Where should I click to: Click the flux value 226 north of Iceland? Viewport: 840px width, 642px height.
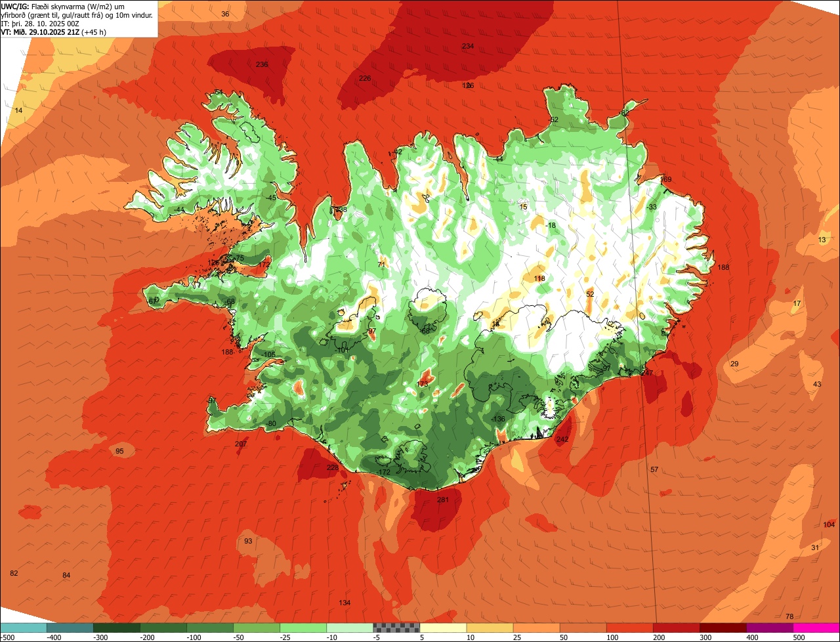click(365, 78)
